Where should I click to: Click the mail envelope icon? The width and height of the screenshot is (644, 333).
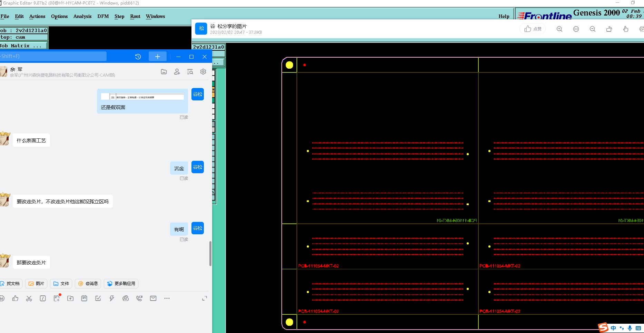click(x=153, y=298)
